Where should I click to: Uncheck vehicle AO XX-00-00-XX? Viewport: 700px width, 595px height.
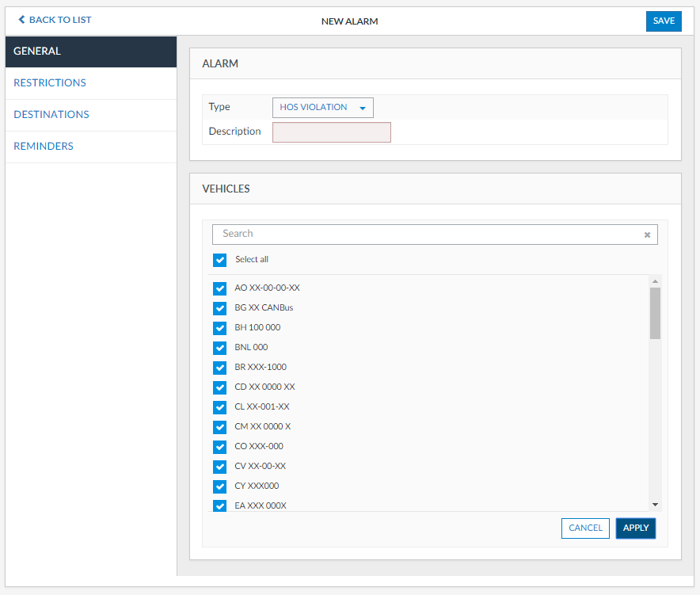[220, 288]
